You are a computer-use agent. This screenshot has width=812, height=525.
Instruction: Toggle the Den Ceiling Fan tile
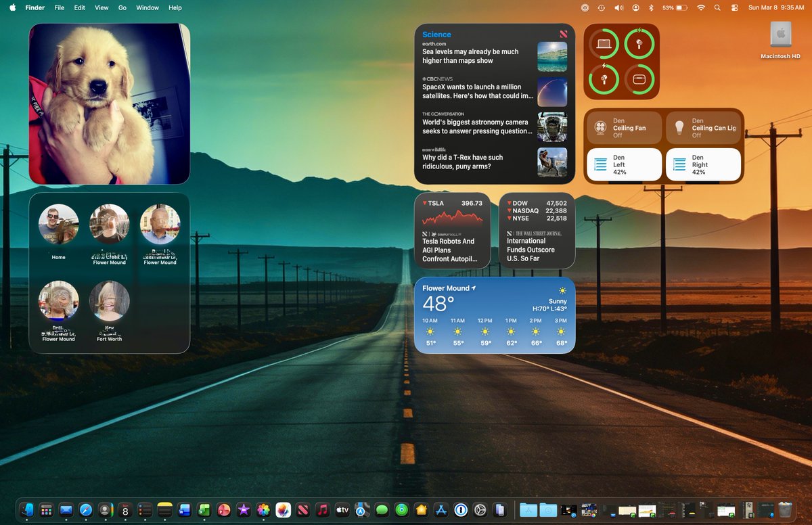[624, 128]
